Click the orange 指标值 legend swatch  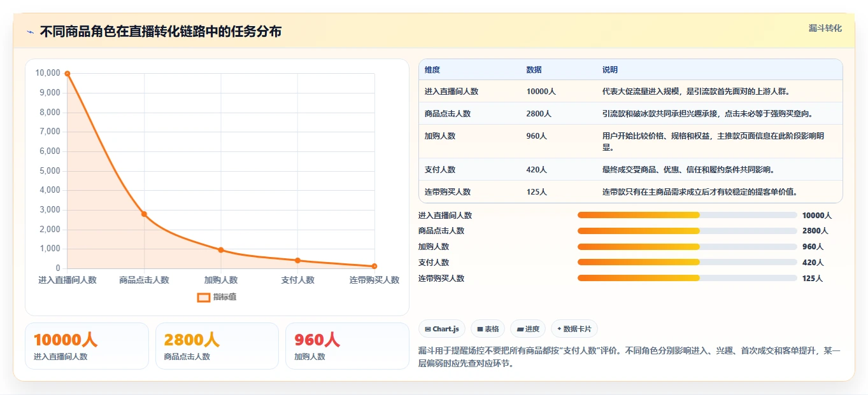[x=204, y=297]
